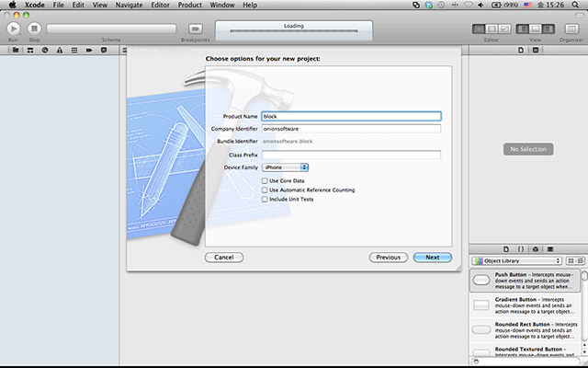Click the 15:26 clock in menu bar
Image resolution: width=588 pixels, height=368 pixels.
click(x=555, y=5)
